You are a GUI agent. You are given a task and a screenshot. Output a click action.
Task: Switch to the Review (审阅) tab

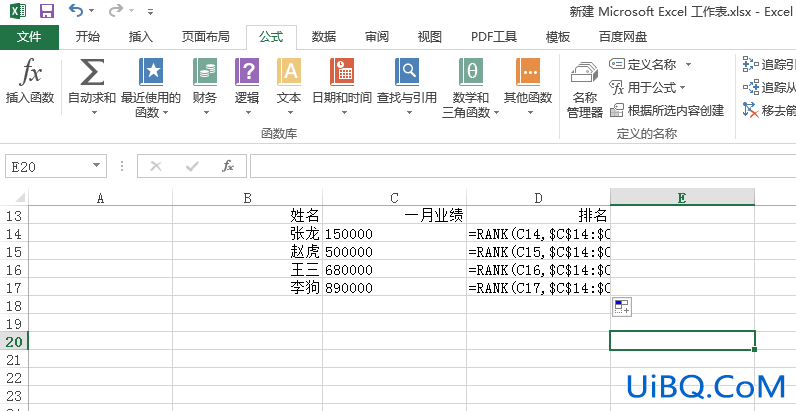click(377, 37)
